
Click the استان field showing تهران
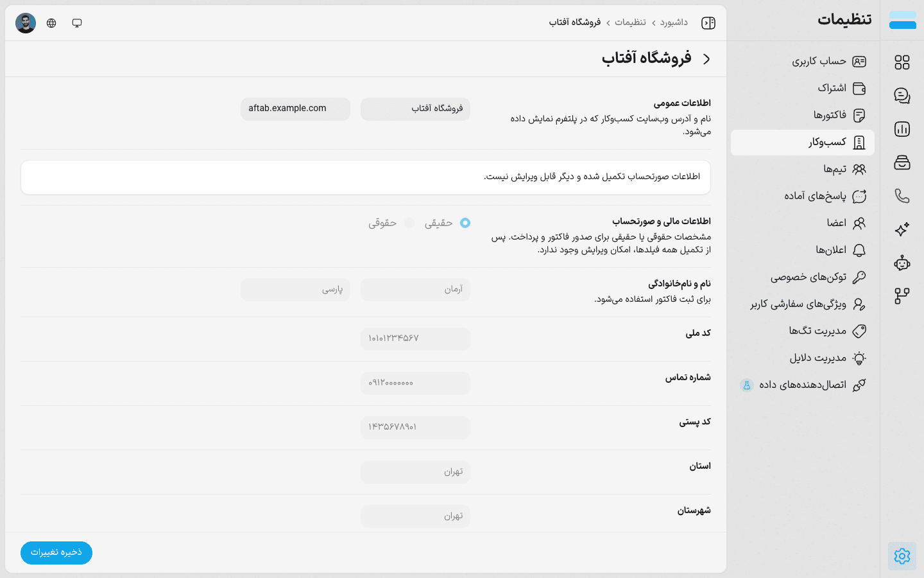(x=415, y=472)
